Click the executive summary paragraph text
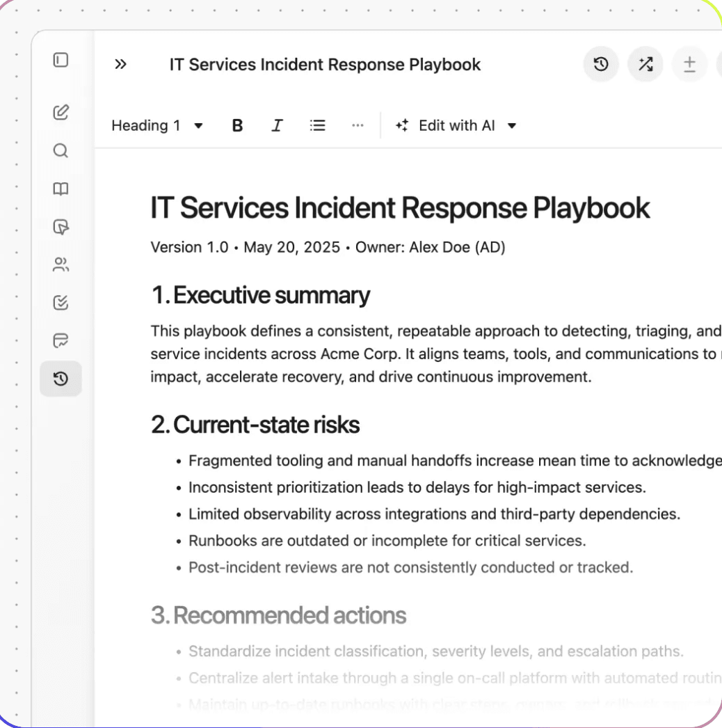 click(435, 354)
